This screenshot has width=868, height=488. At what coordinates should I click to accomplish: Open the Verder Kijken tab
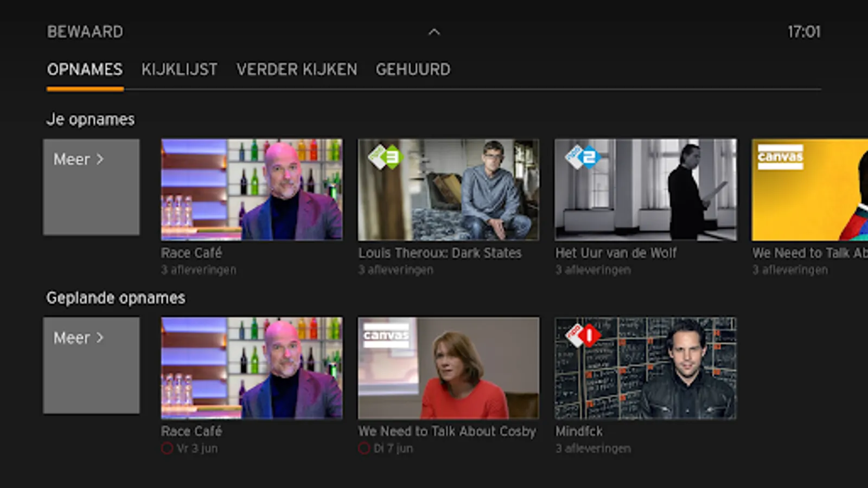tap(297, 69)
